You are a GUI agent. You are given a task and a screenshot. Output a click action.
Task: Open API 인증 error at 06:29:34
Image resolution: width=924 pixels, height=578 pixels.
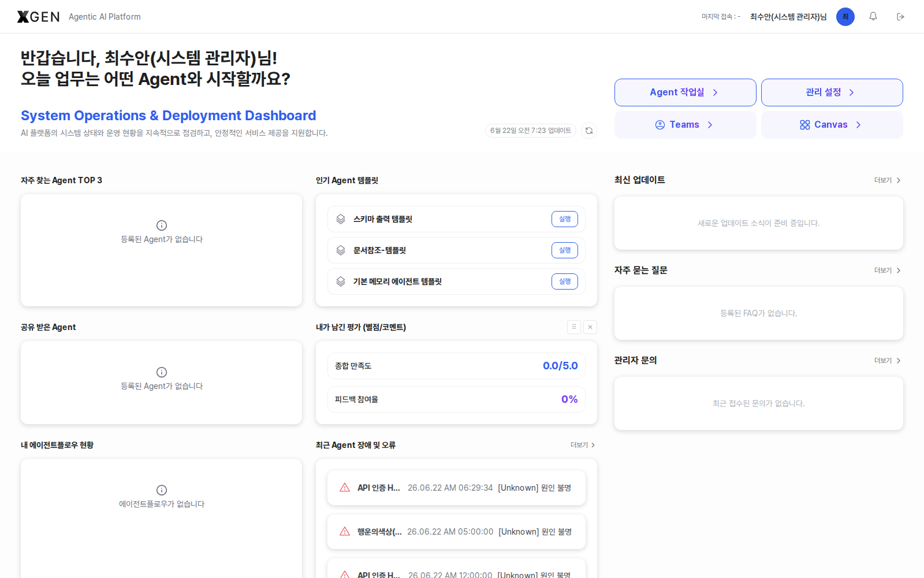click(x=456, y=488)
